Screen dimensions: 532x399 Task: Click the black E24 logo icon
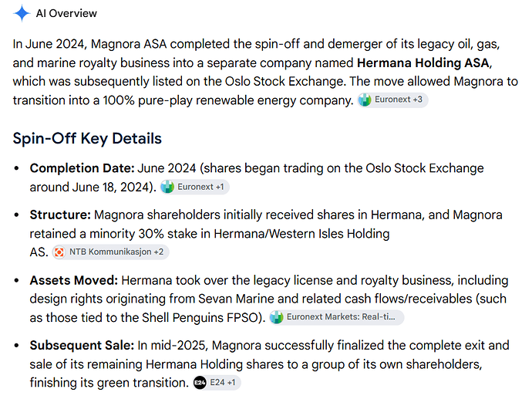click(200, 383)
